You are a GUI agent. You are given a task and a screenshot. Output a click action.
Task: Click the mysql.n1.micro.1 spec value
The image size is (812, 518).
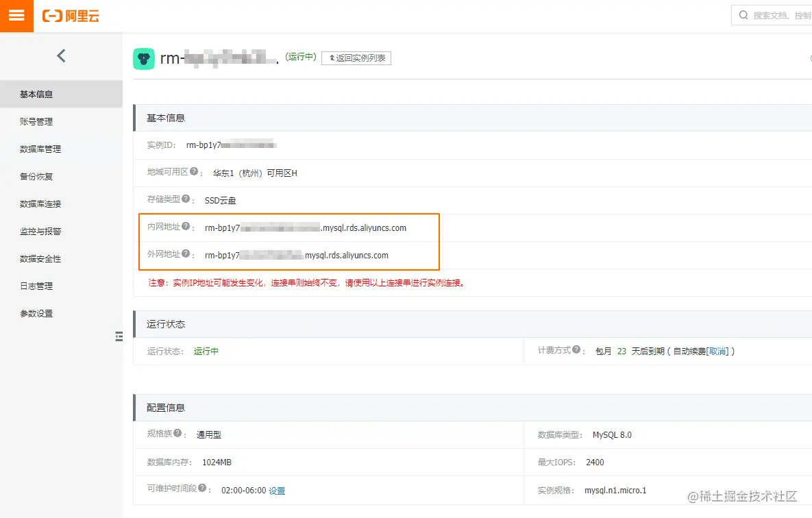[615, 491]
